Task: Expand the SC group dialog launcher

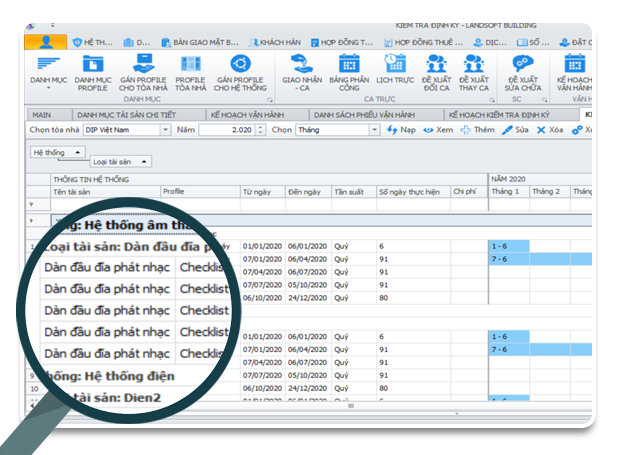Action: [544, 99]
